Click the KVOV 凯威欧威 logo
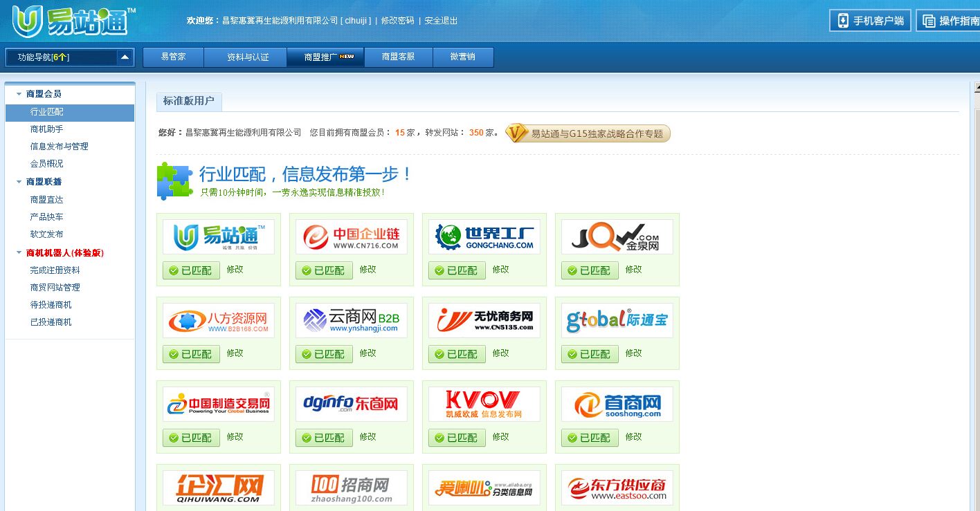The image size is (980, 511). pos(484,405)
